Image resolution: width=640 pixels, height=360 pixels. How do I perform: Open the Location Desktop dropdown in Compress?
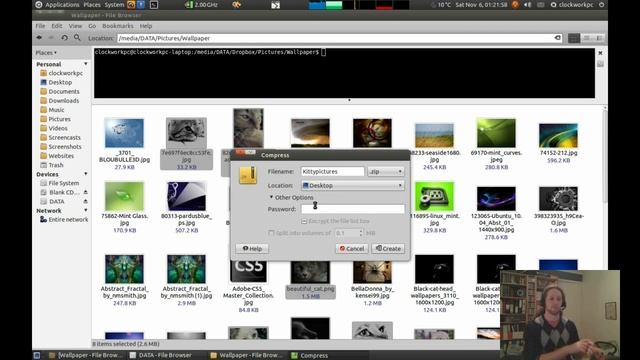[353, 186]
